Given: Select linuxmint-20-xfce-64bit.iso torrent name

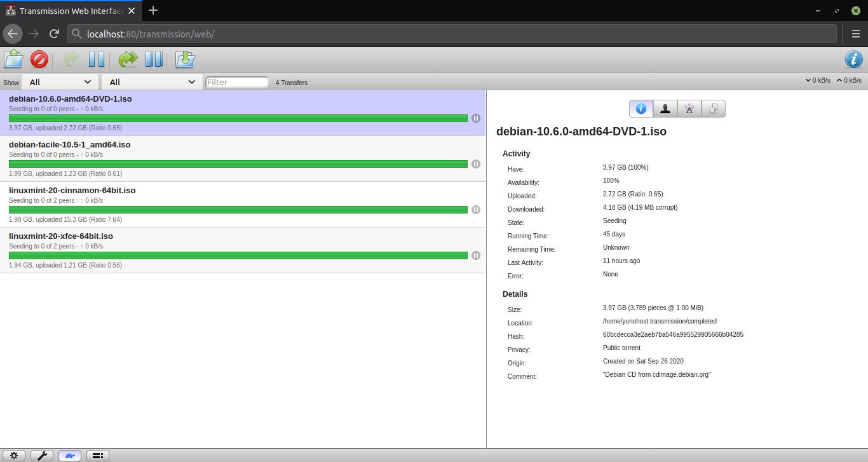Looking at the screenshot, I should coord(61,236).
